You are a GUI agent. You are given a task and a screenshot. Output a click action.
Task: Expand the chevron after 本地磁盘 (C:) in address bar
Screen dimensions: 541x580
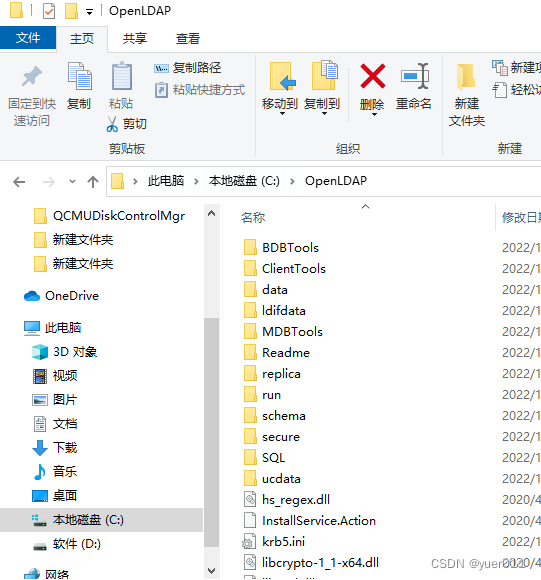pyautogui.click(x=292, y=181)
